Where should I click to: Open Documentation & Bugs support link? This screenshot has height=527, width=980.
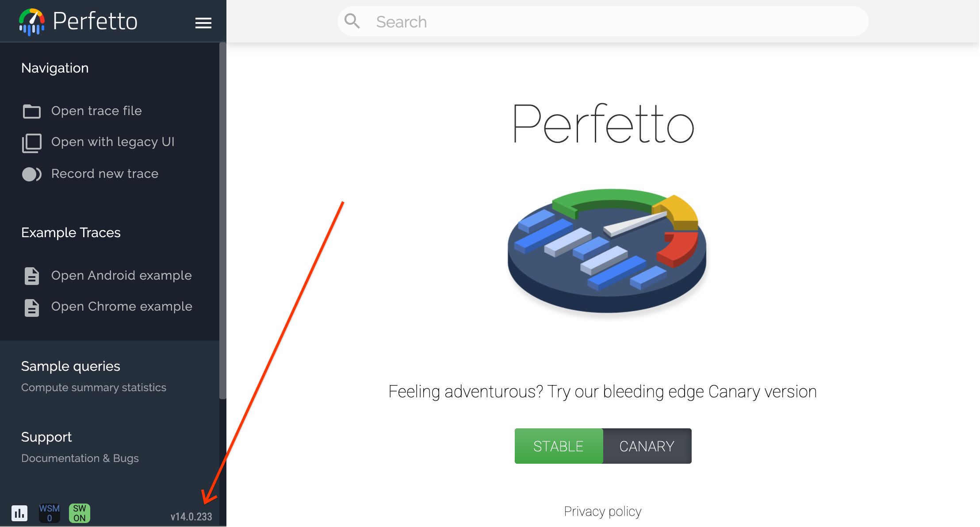click(80, 458)
